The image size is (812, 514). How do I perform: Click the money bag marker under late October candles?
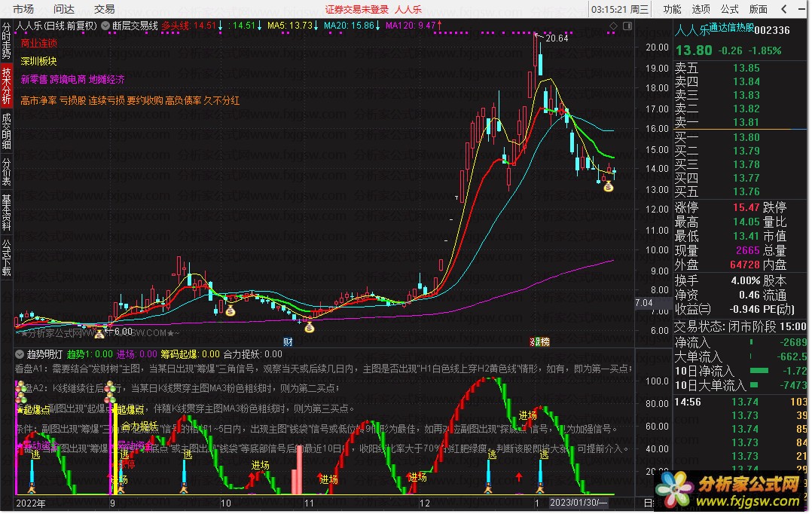click(x=309, y=327)
